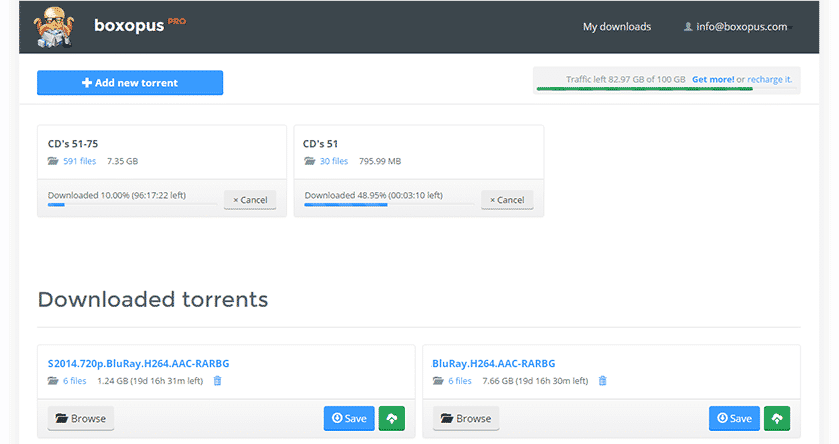Browse the S2014.720p torrent files
The height and width of the screenshot is (444, 839).
coord(81,418)
